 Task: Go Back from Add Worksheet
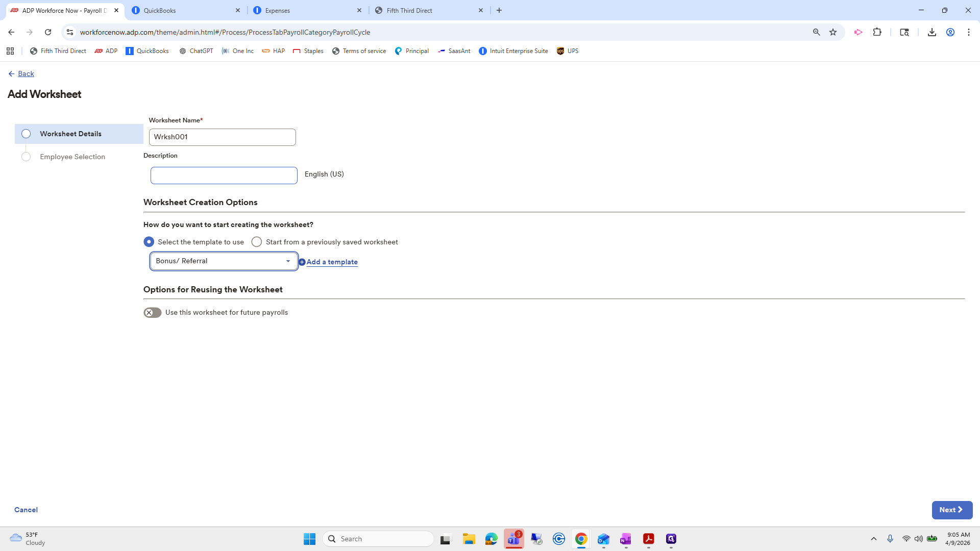pos(21,73)
